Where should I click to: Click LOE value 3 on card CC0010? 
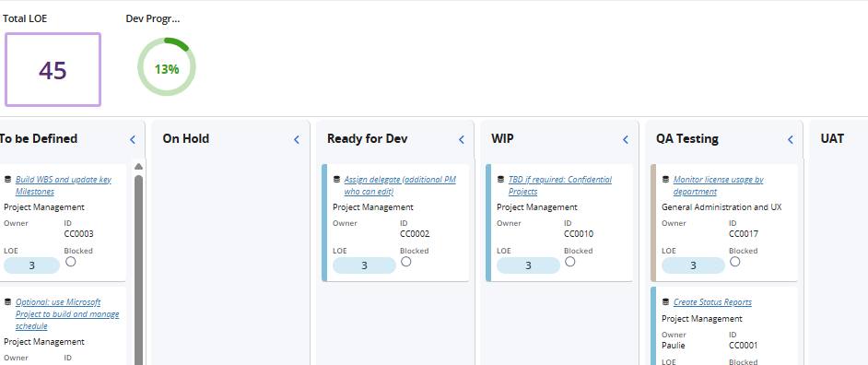(528, 265)
